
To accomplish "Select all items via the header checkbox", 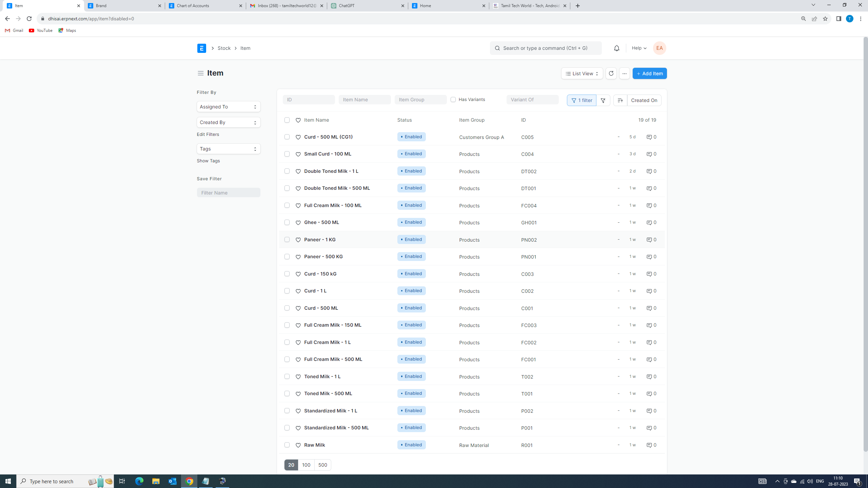I will coord(287,120).
